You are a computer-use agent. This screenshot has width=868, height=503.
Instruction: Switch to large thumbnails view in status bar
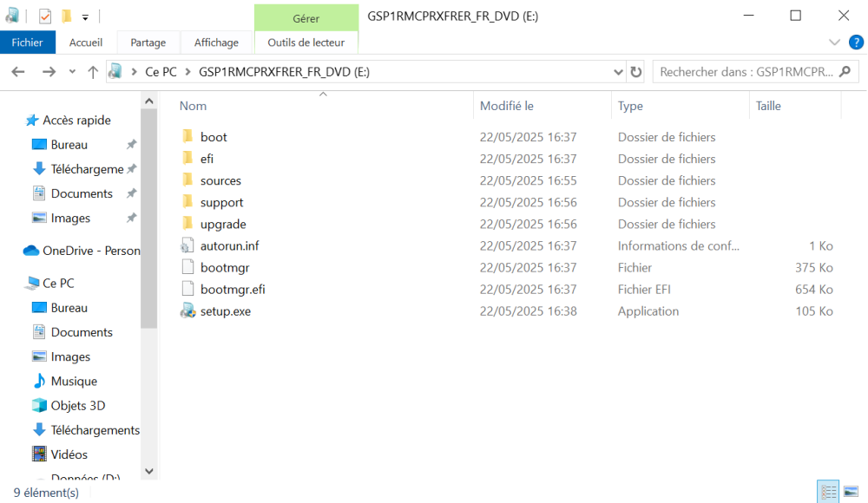(851, 490)
